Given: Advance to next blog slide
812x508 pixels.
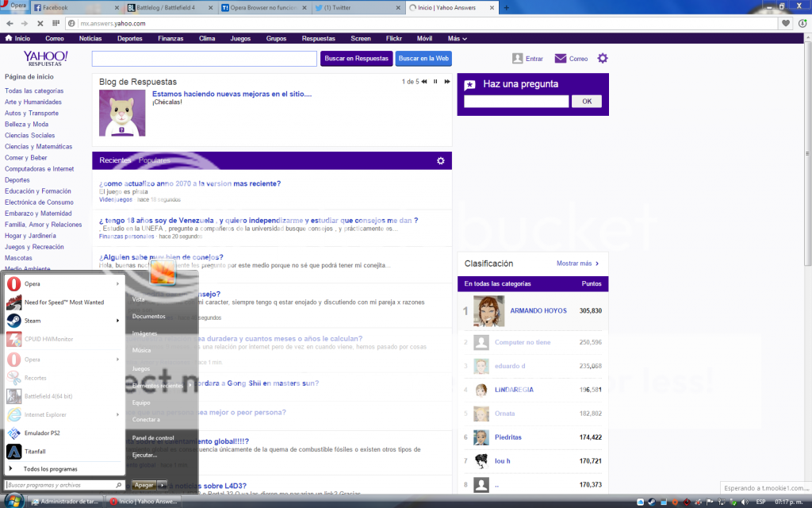Looking at the screenshot, I should tap(447, 82).
